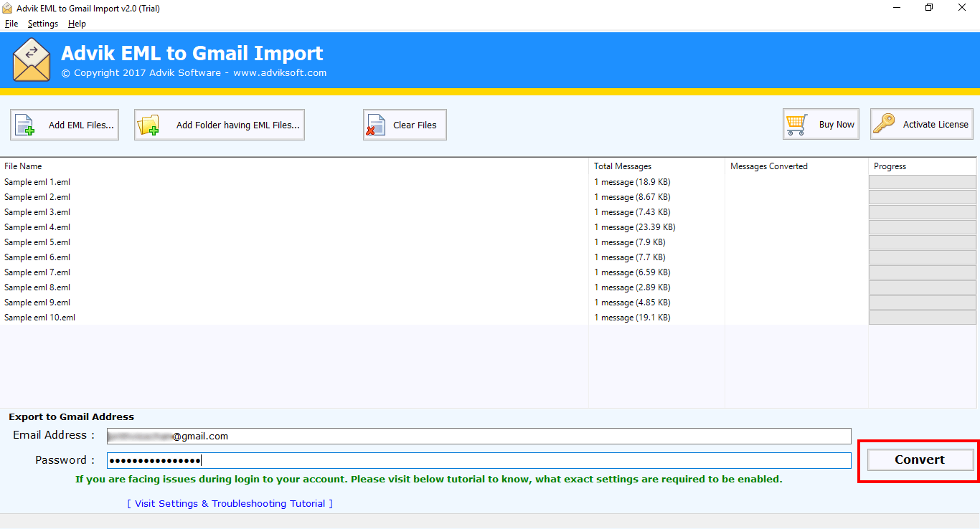
Task: Click the green login issues help message
Action: (x=429, y=479)
